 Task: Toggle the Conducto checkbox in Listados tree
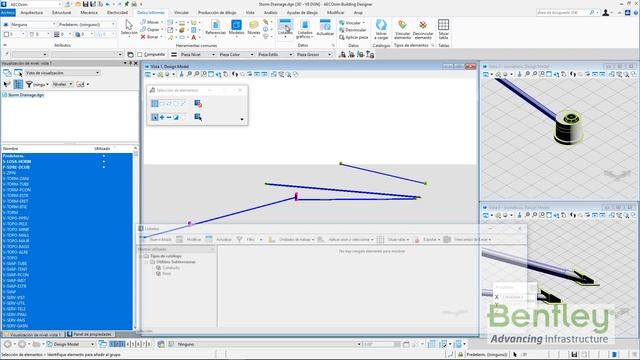pos(158,267)
